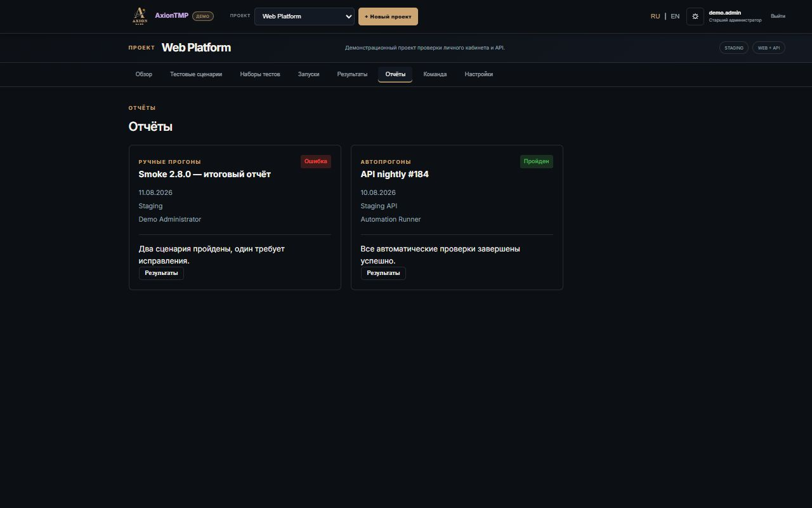Log out using Выйти link
Screen dimensions: 812x508
pyautogui.click(x=778, y=17)
